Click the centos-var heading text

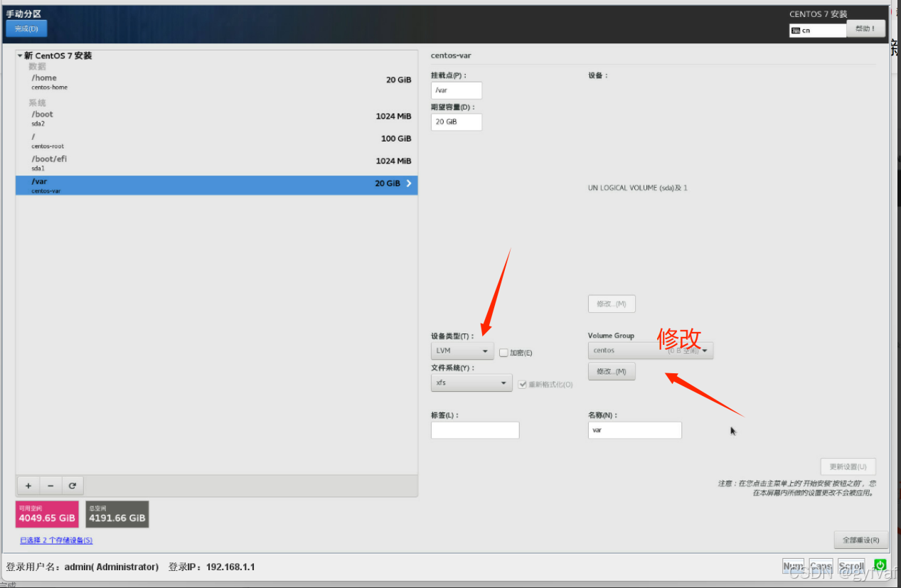click(x=451, y=55)
